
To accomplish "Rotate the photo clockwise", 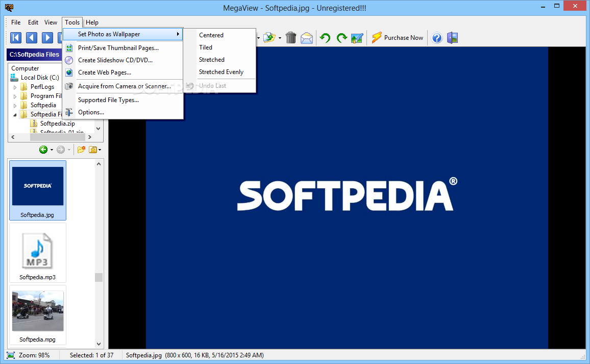I will tap(341, 38).
